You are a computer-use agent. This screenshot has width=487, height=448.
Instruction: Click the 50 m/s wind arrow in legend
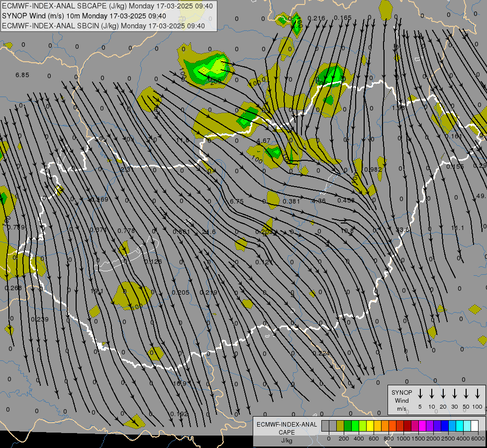pos(466,394)
